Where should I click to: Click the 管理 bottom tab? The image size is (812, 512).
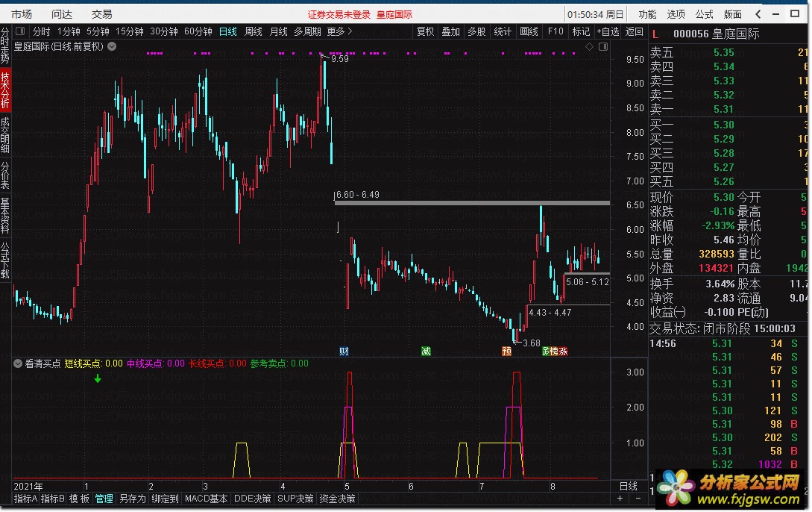click(104, 499)
